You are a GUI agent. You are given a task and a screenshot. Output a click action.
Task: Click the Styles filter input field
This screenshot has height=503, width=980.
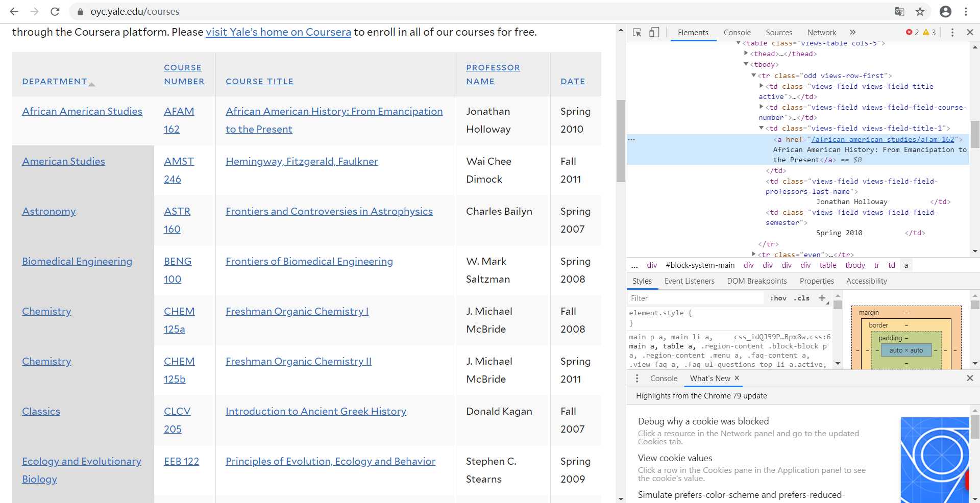click(x=697, y=298)
